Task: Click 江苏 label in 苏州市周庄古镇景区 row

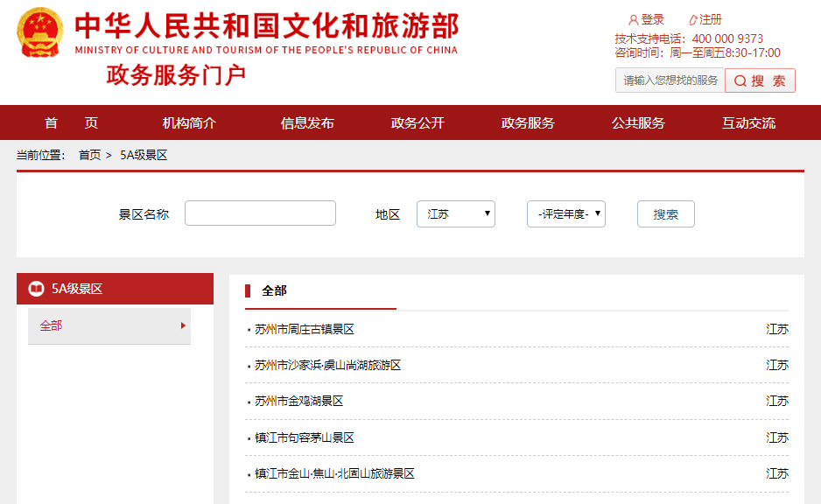Action: 777,329
